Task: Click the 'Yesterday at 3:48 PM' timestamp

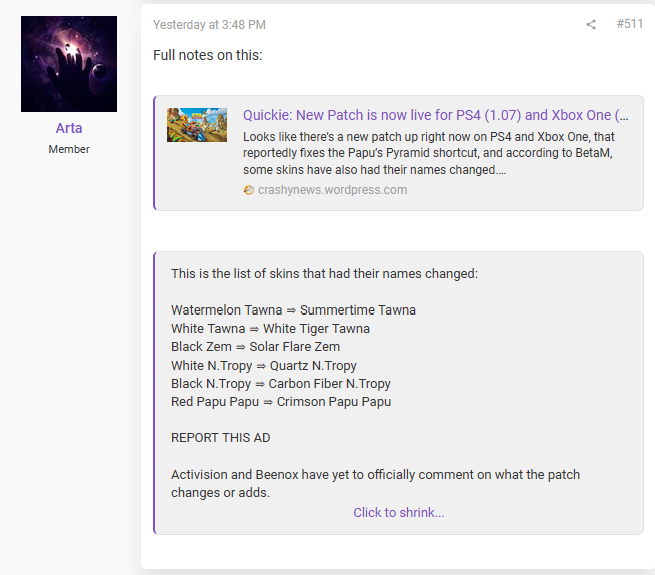Action: [209, 25]
